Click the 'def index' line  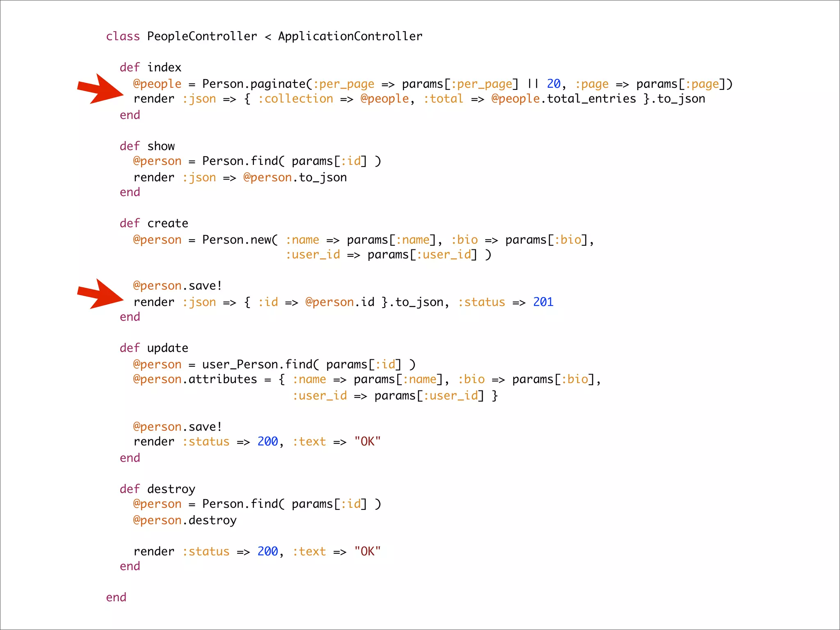pyautogui.click(x=151, y=67)
